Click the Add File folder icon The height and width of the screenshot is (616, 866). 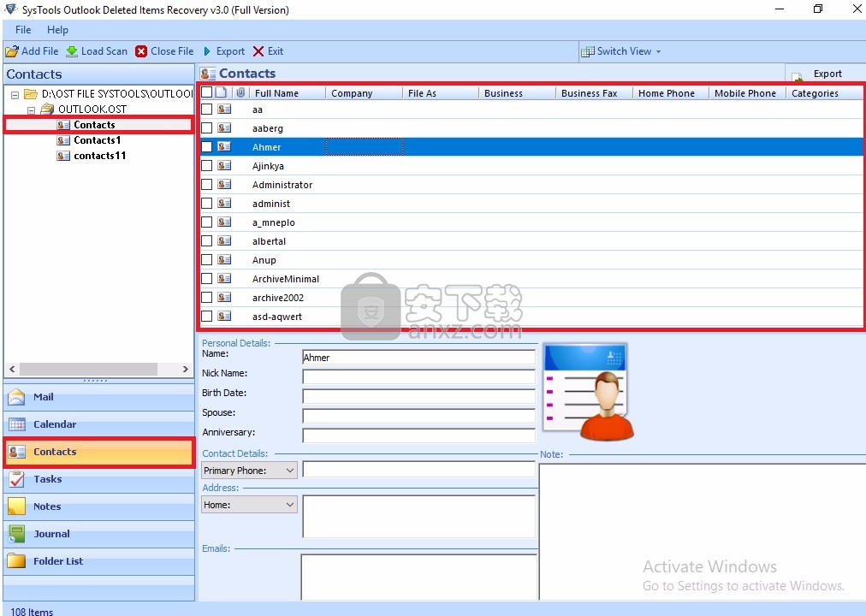tap(12, 51)
